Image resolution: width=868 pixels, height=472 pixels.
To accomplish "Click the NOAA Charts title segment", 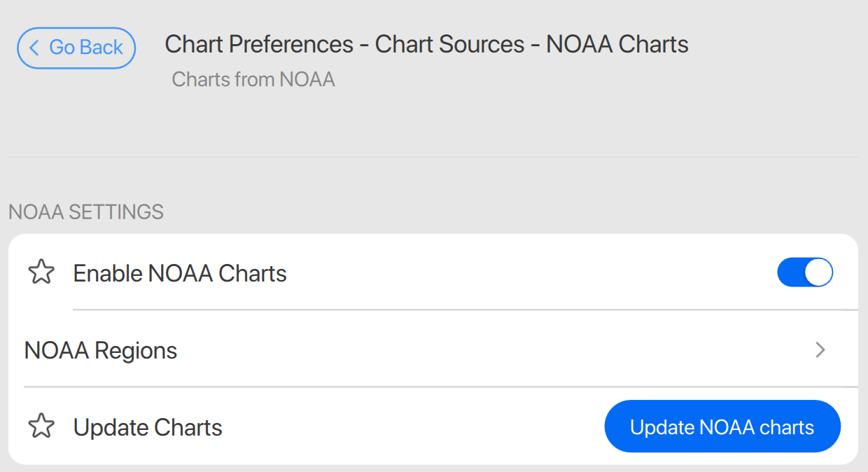I will [617, 45].
